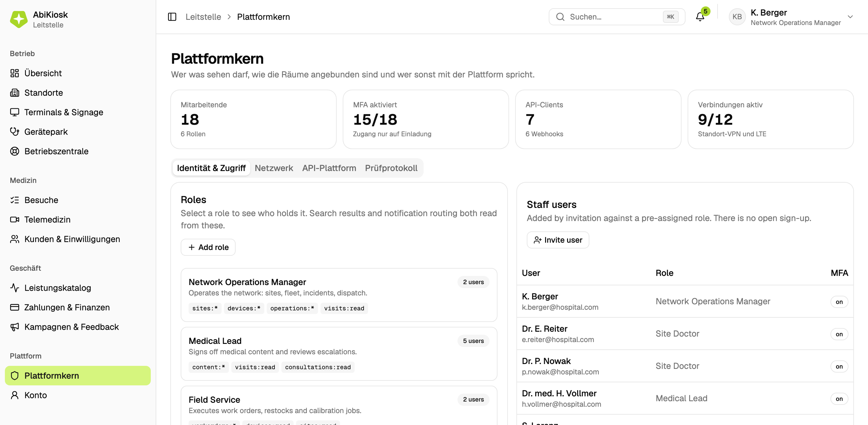The image size is (868, 425).
Task: Click the Mitarbeitende 18 stat card
Action: pos(253,119)
